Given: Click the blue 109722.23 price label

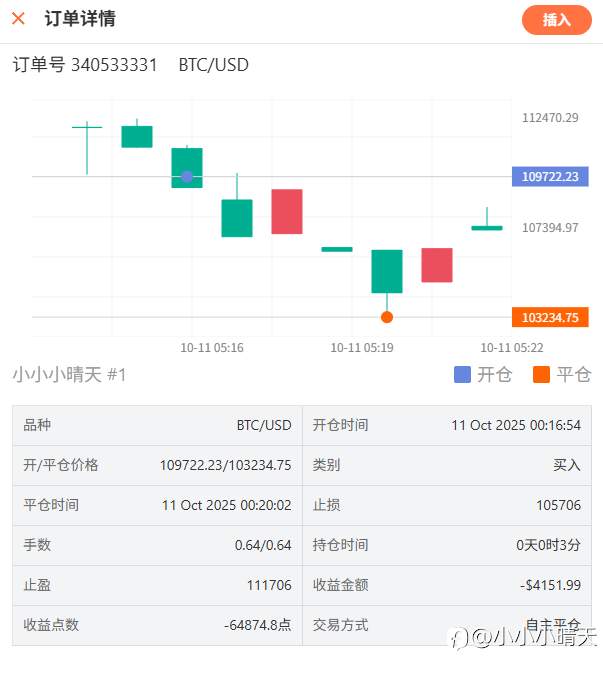Looking at the screenshot, I should 549,176.
